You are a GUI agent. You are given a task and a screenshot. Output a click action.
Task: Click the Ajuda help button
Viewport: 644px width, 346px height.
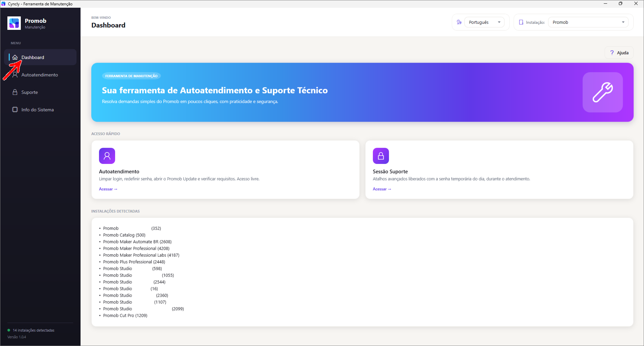tap(619, 53)
